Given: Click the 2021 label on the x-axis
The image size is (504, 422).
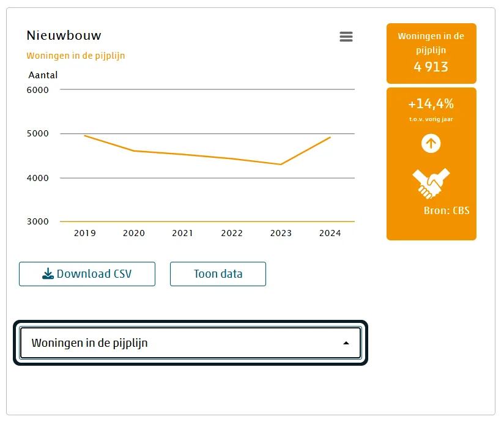Looking at the screenshot, I should 183,233.
